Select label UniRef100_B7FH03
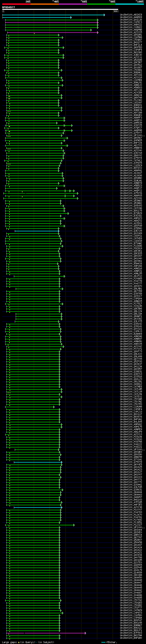 [x=131, y=633]
